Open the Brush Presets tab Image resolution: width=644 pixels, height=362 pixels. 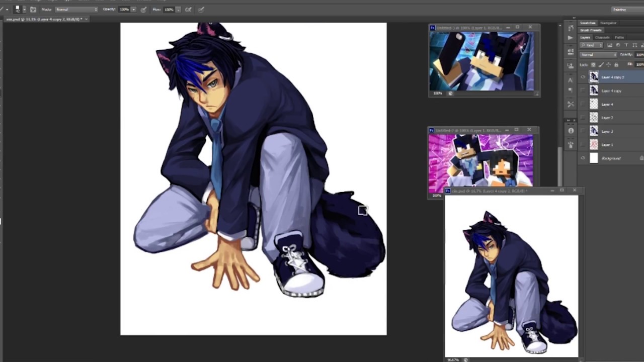click(x=591, y=30)
